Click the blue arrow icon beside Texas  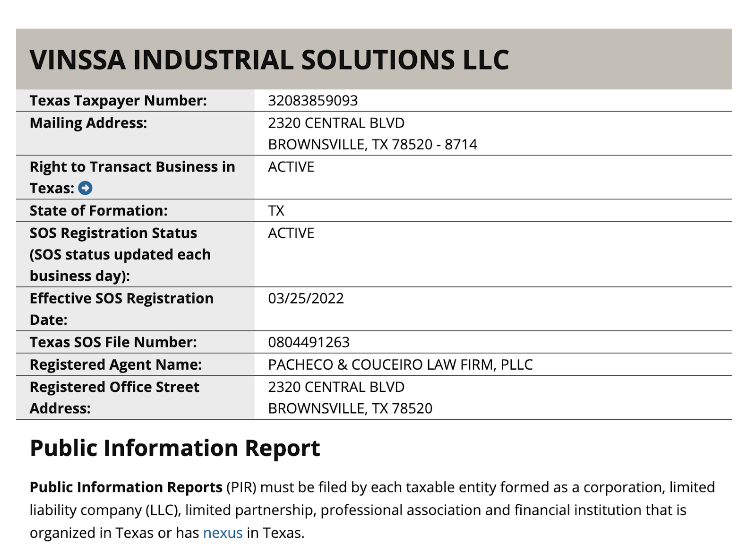tap(85, 188)
